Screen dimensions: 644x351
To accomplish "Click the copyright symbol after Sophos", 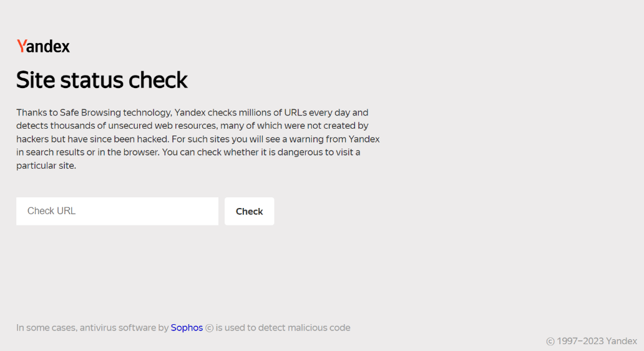I will 210,328.
